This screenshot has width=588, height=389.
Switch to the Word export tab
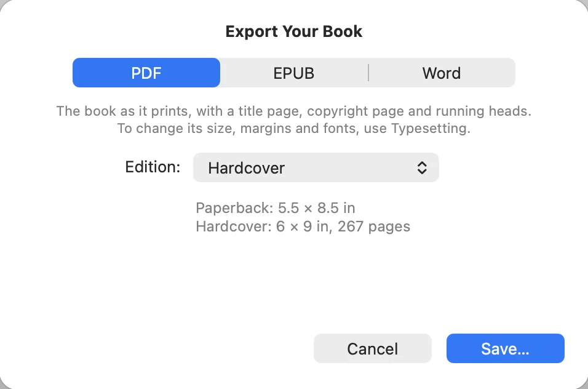pos(442,73)
